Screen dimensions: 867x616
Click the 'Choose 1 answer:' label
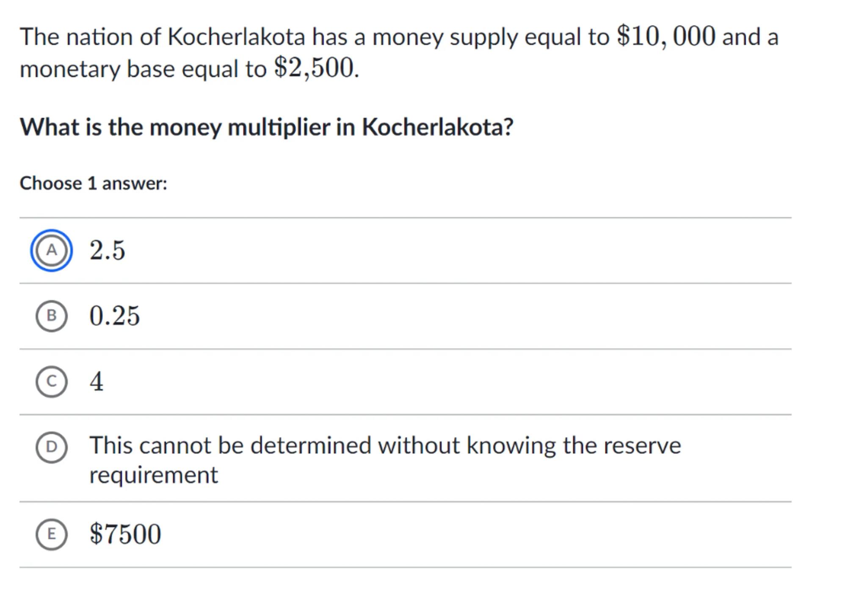(94, 184)
